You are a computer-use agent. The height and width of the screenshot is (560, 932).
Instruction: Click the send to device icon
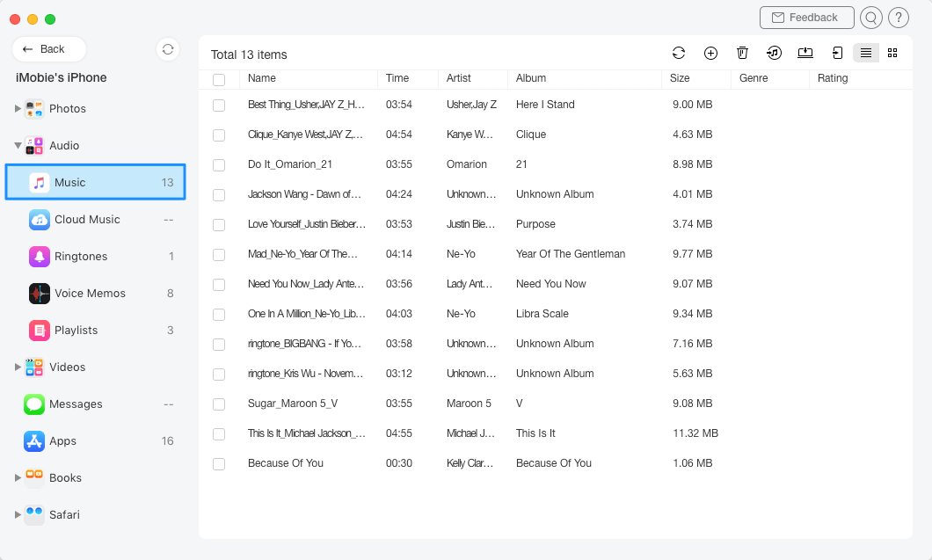click(x=837, y=53)
